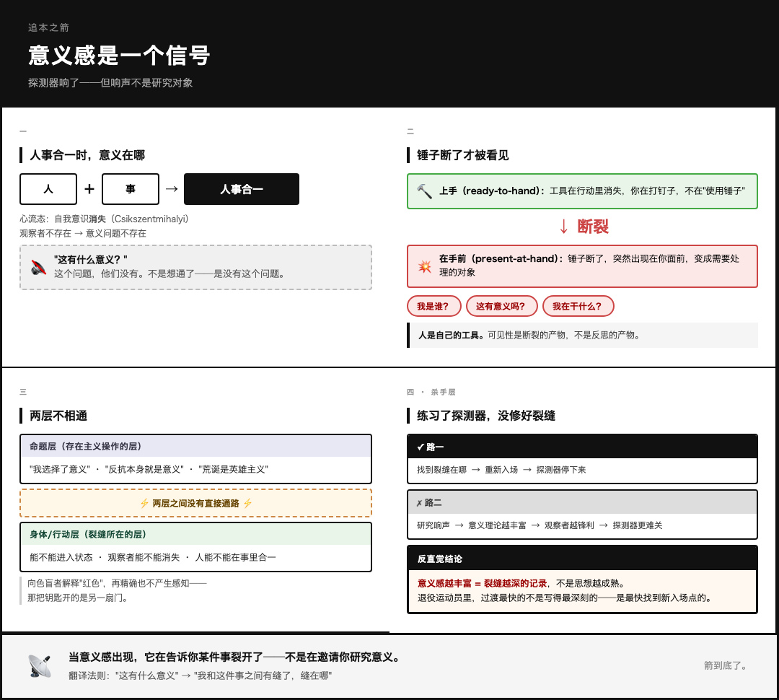Click the ✓ 路一 header
Image resolution: width=779 pixels, height=700 pixels.
(582, 447)
